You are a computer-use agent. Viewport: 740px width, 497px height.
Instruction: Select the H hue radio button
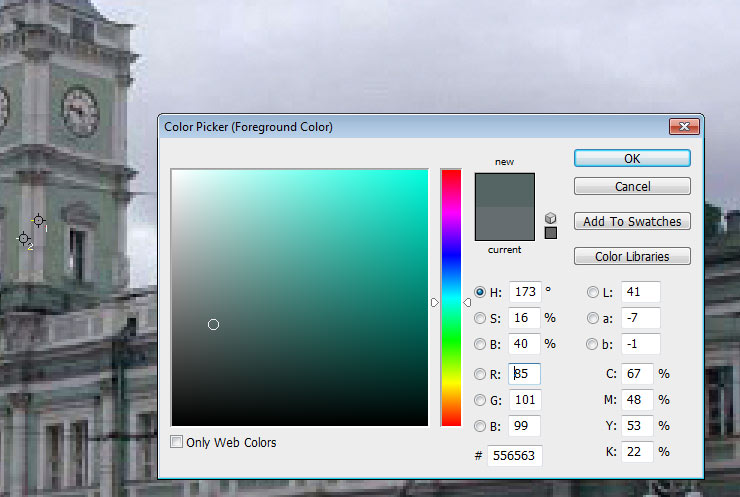pos(480,292)
